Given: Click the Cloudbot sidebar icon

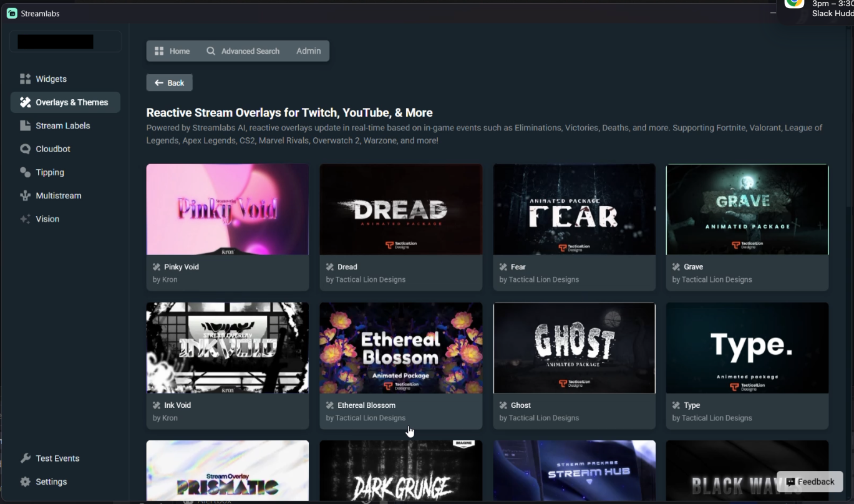Looking at the screenshot, I should [25, 149].
